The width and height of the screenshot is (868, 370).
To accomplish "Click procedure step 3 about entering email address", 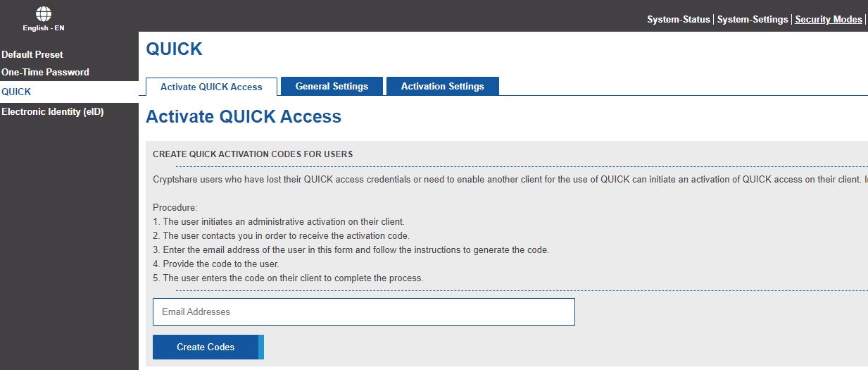I will [351, 249].
